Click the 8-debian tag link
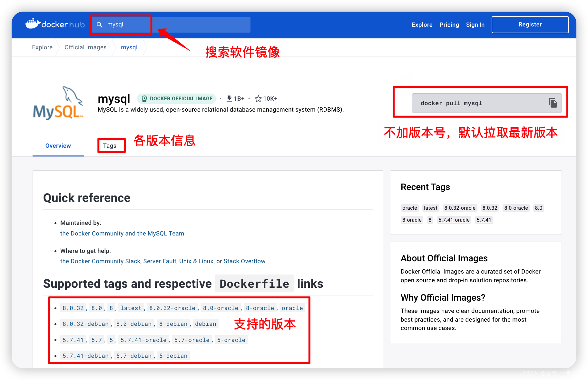 tap(173, 324)
